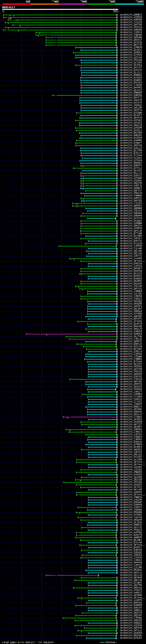Open hit UniRef100_P93014
The height and width of the screenshot is (644, 146).
tap(131, 27)
